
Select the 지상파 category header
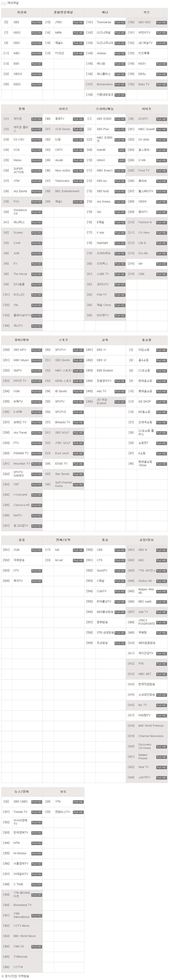click(22, 13)
